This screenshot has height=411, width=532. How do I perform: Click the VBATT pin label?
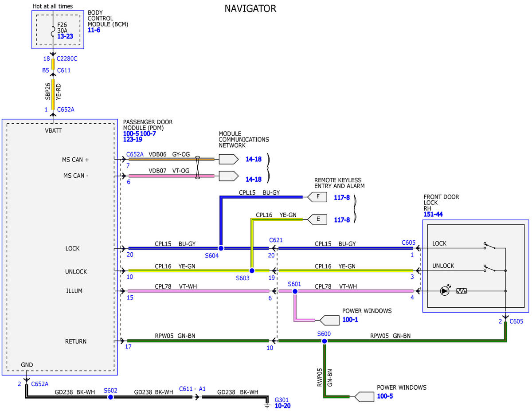[54, 131]
